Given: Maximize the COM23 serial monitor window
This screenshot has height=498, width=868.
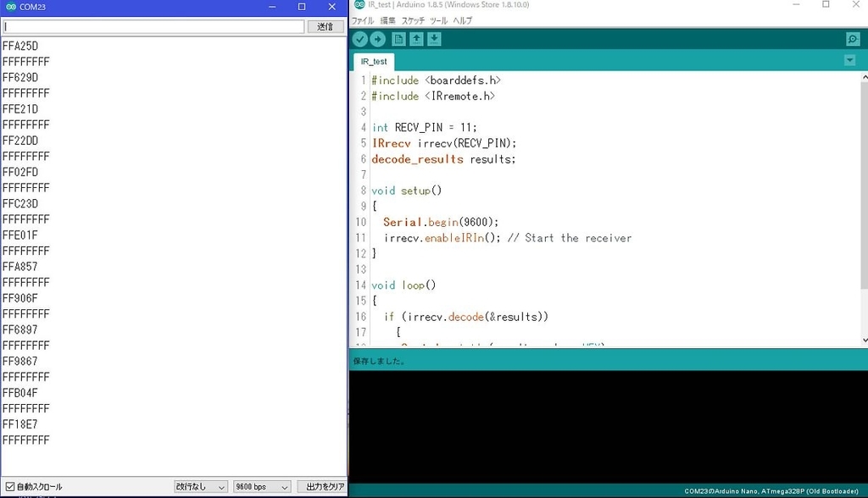Looking at the screenshot, I should (302, 7).
